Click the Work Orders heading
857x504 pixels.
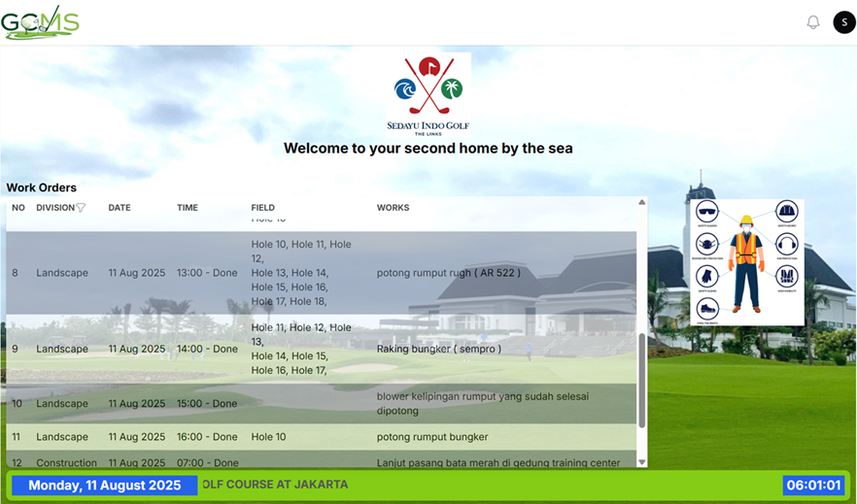42,187
